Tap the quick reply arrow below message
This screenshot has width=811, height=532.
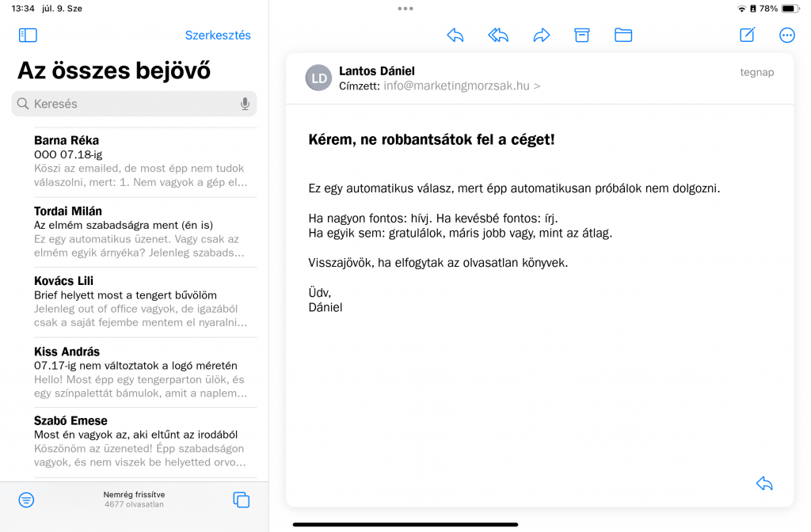(764, 484)
